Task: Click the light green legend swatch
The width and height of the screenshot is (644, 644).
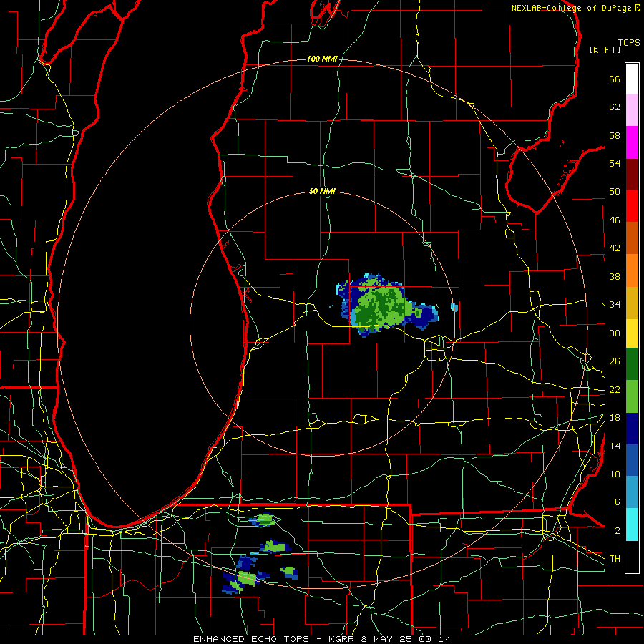Action: click(x=632, y=396)
